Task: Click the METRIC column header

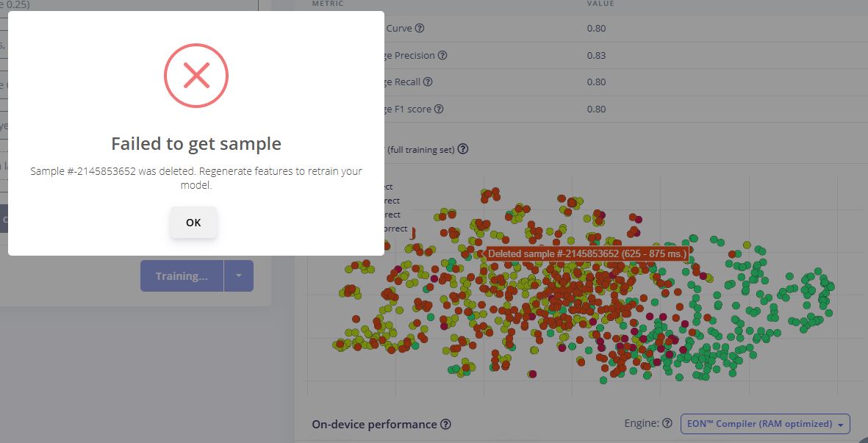Action: pyautogui.click(x=328, y=4)
